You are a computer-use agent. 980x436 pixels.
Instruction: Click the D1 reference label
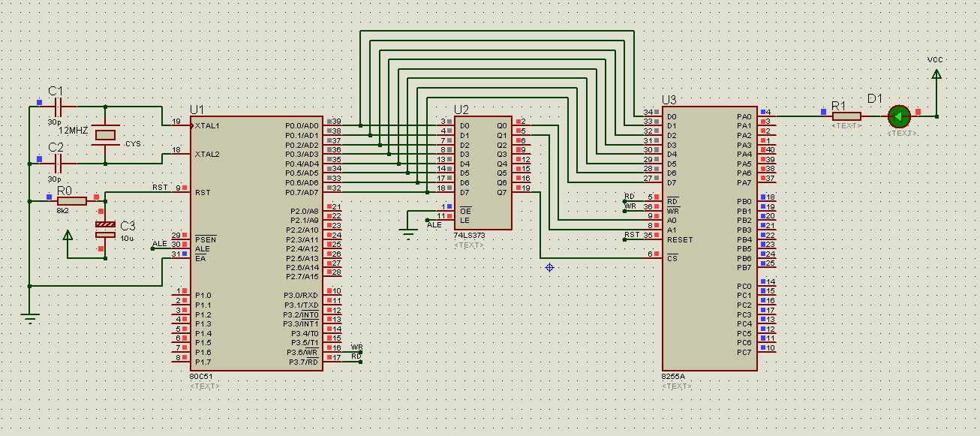point(876,98)
